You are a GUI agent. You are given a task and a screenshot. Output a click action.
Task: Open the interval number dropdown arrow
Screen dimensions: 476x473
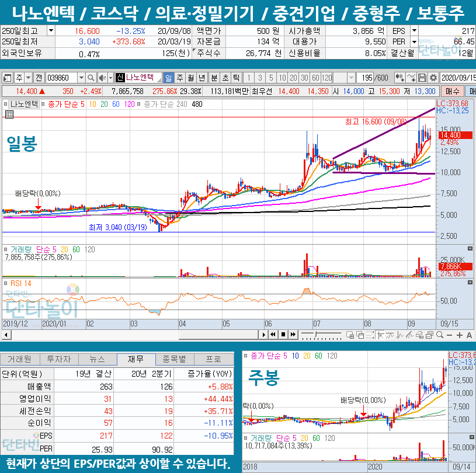tap(351, 78)
